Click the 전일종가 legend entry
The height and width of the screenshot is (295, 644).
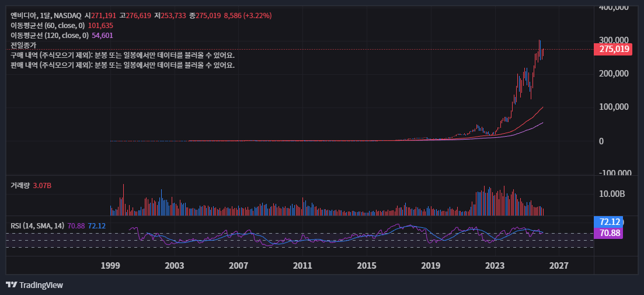click(x=23, y=45)
